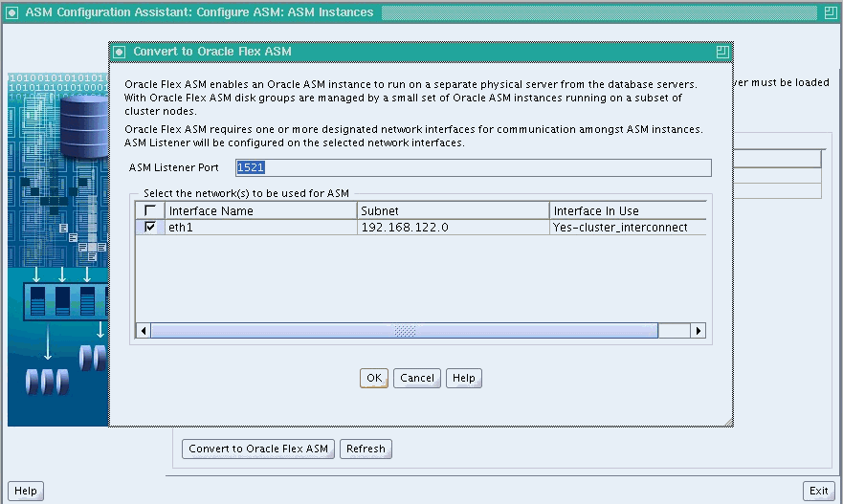Image resolution: width=843 pixels, height=504 pixels.
Task: Click the 192.168.122.0 subnet cell
Action: click(454, 228)
